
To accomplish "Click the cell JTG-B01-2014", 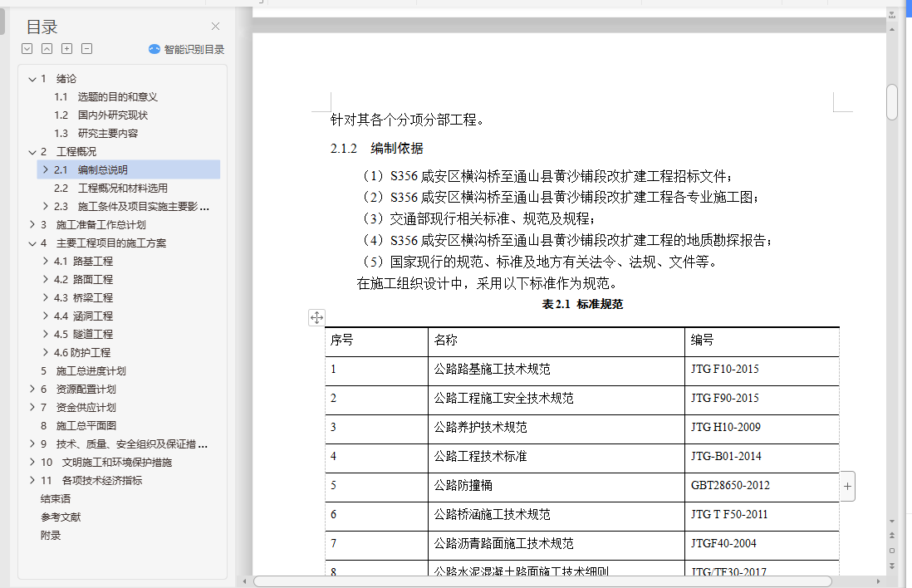I will 762,458.
